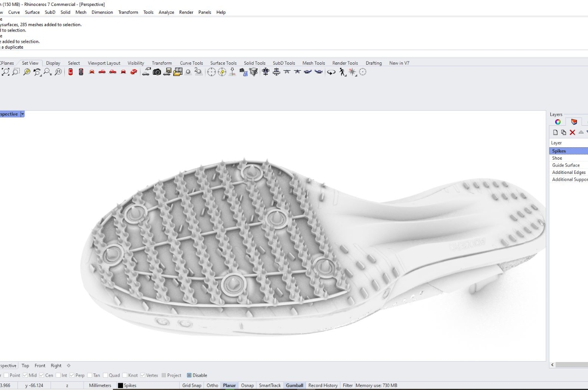Open the color wheel properties tab
The height and width of the screenshot is (390, 588).
tap(558, 122)
